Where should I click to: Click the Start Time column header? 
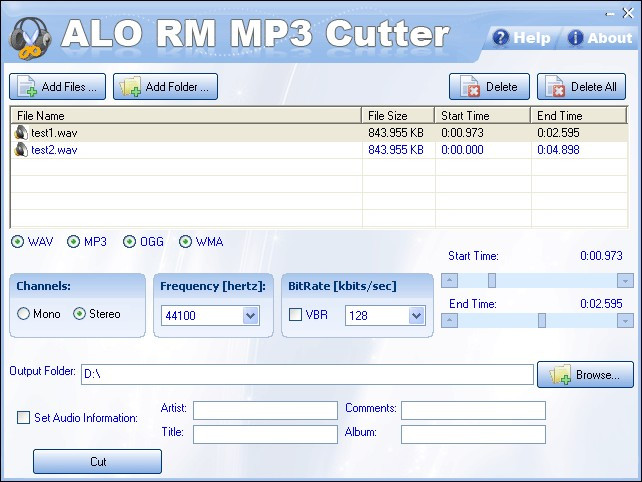[483, 115]
